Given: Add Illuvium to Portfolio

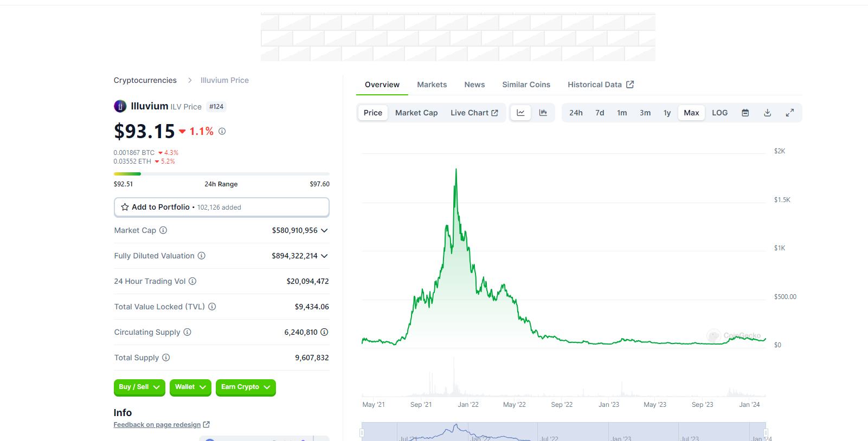Looking at the screenshot, I should (221, 207).
